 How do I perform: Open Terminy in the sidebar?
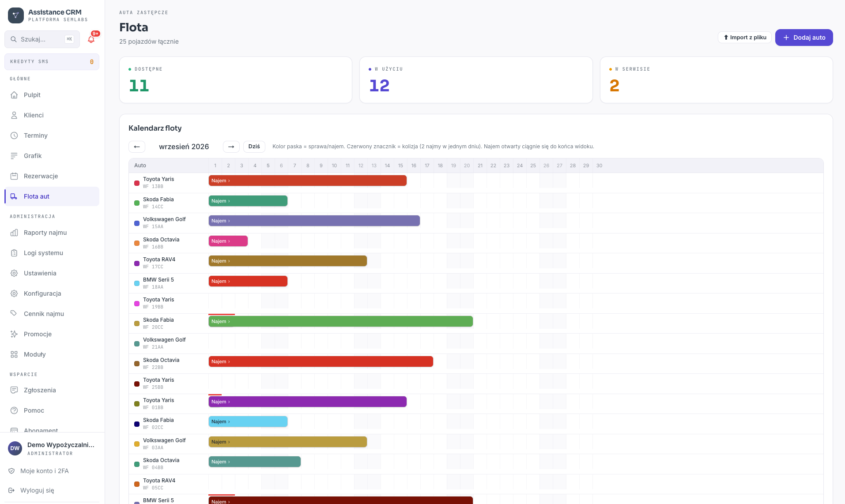tap(52, 135)
